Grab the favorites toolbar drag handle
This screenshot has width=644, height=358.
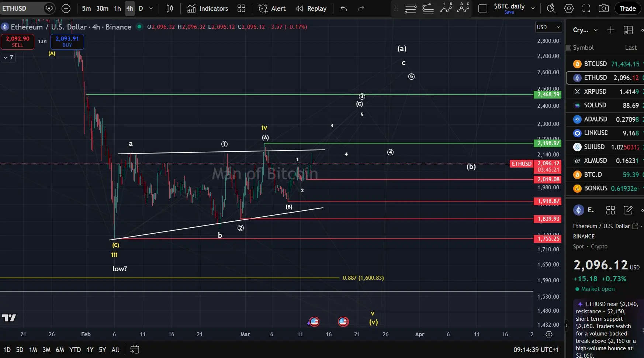397,8
